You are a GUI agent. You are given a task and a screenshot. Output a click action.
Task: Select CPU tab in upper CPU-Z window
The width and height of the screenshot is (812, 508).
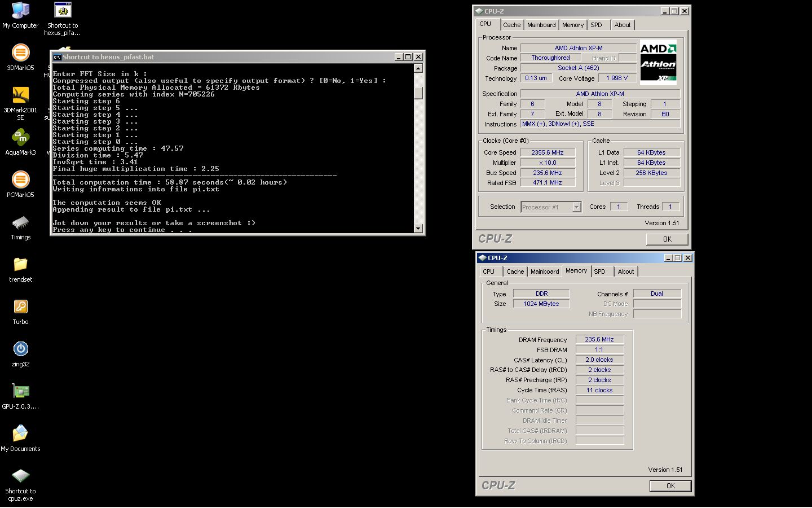point(486,24)
